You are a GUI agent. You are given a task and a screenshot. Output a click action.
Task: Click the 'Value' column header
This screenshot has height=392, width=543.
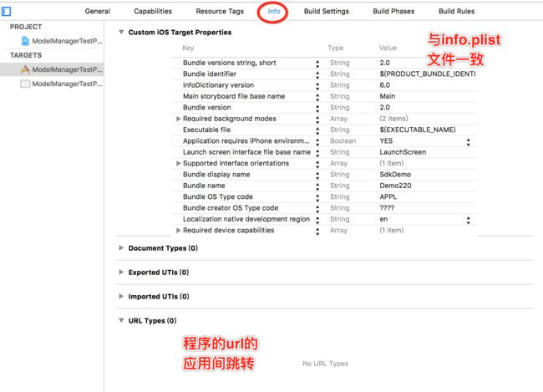tap(388, 48)
